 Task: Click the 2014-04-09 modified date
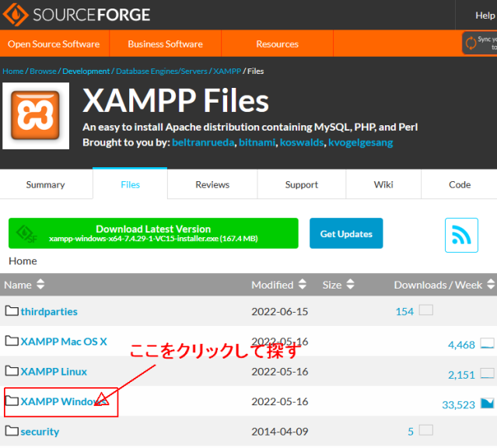pos(279,432)
